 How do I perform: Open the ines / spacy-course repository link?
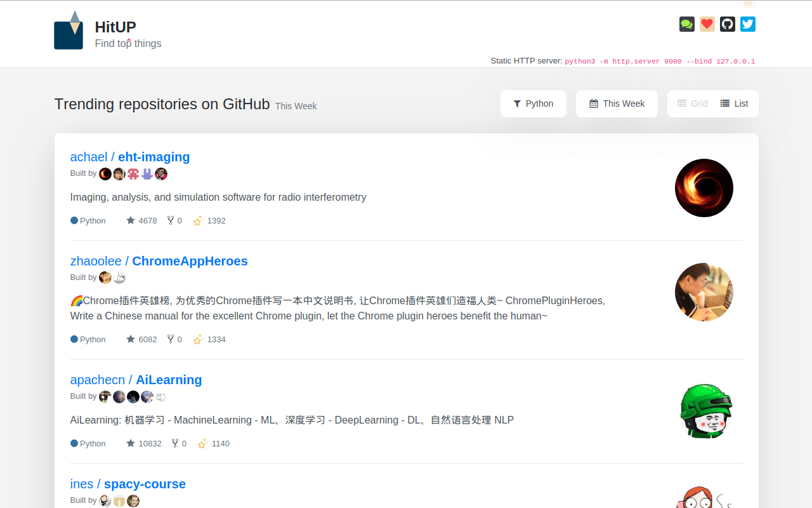[x=128, y=484]
